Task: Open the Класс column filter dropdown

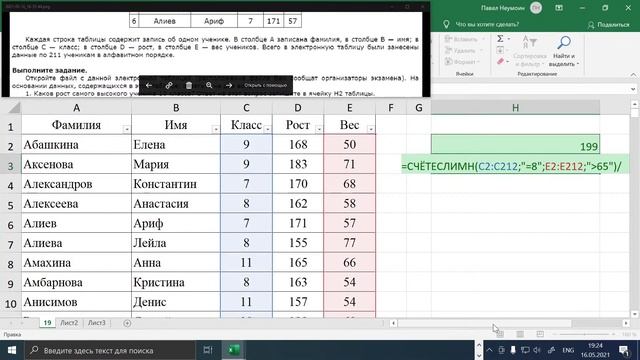Action: point(267,129)
